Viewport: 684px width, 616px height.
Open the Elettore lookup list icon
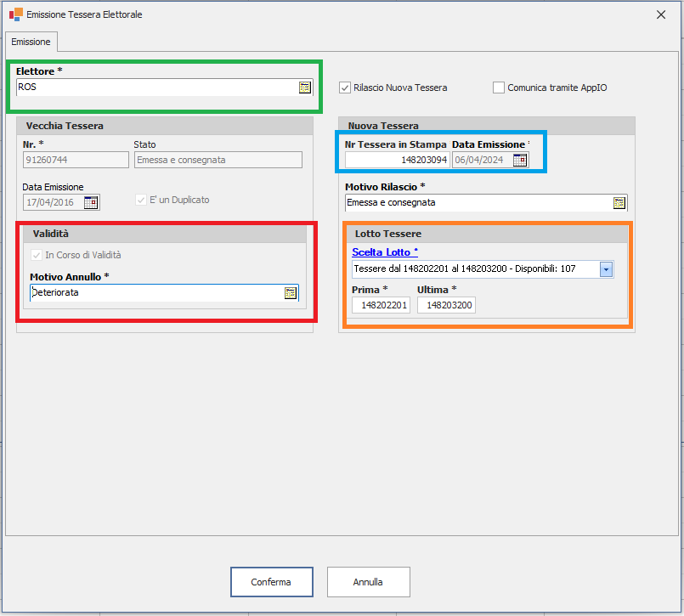pyautogui.click(x=304, y=88)
